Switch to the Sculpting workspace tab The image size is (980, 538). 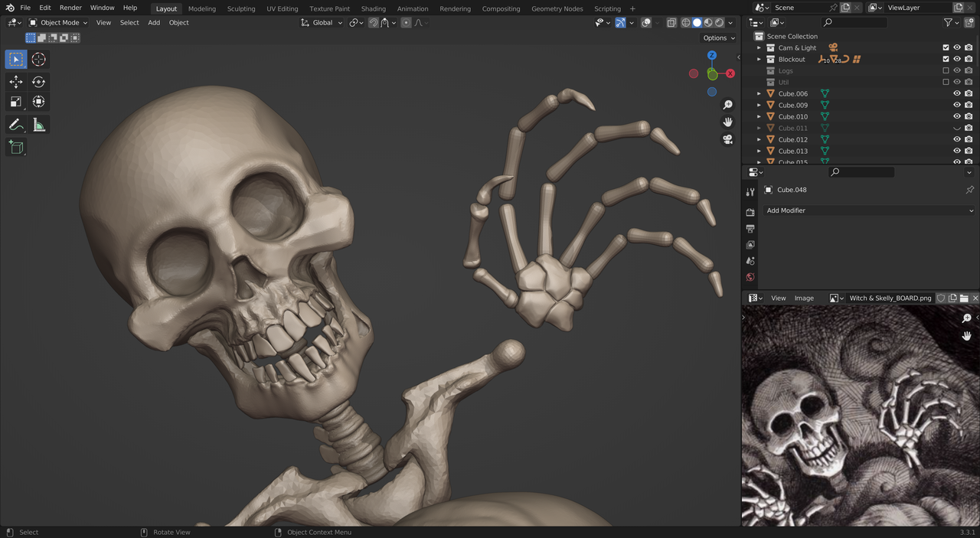coord(241,8)
